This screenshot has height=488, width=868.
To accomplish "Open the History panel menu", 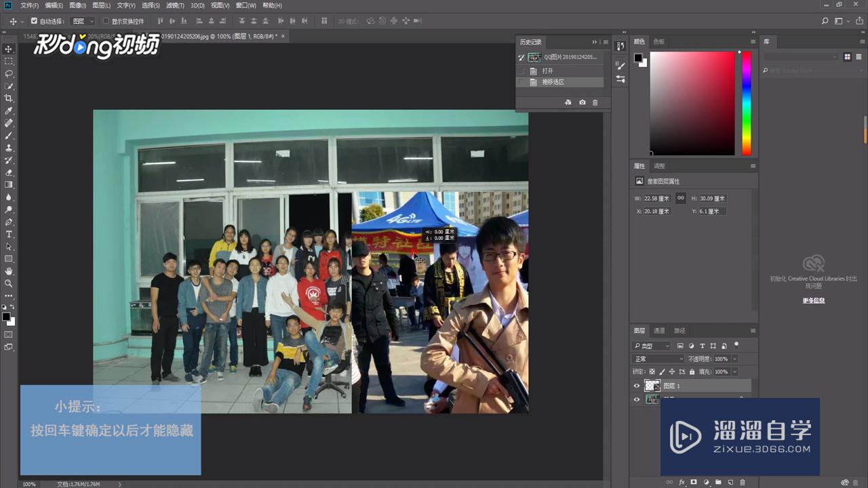I will click(606, 42).
